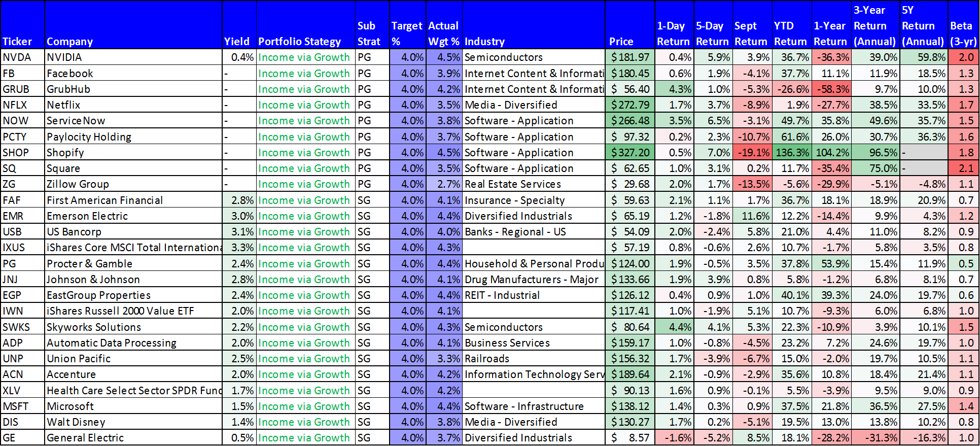Select the GrubHub company name
Image resolution: width=980 pixels, height=446 pixels.
click(x=133, y=89)
